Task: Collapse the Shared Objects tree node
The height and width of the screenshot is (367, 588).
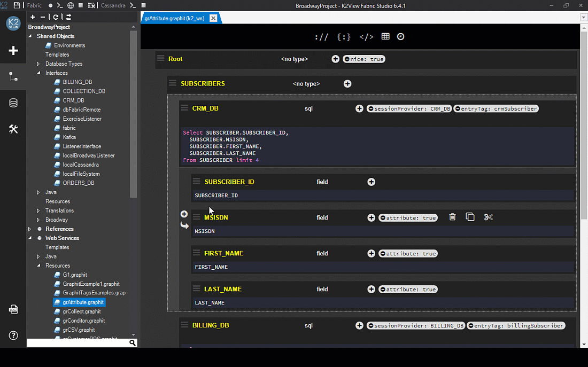Action: click(30, 36)
